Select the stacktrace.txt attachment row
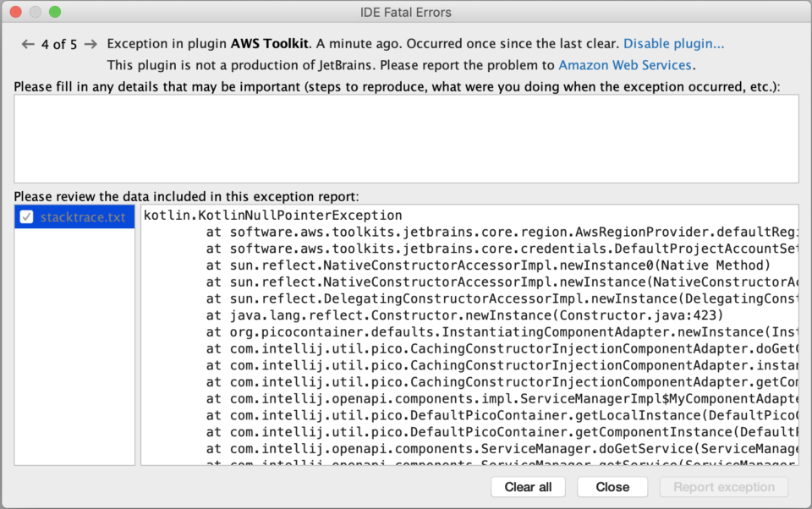812x509 pixels. (74, 217)
